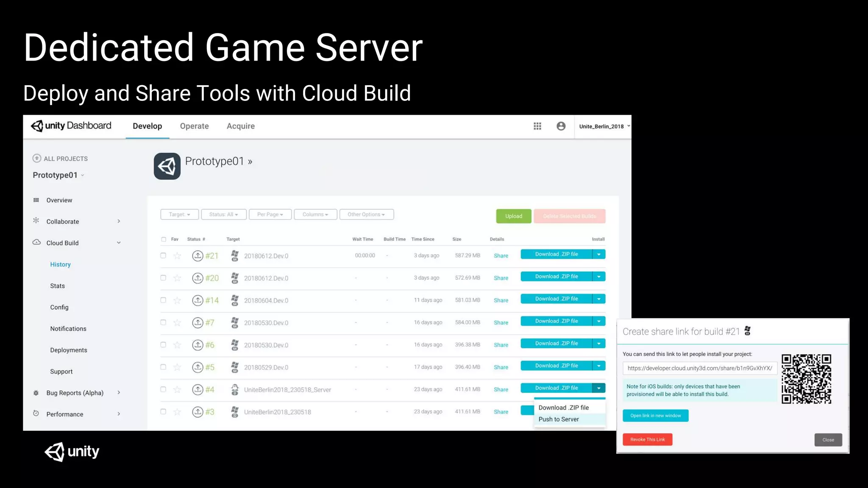This screenshot has height=488, width=868.
Task: Select Push to Server menu option
Action: (x=570, y=419)
